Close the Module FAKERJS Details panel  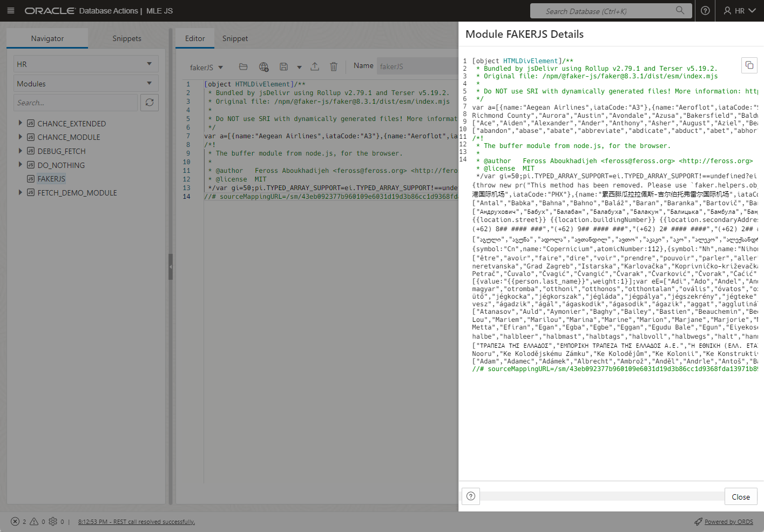click(741, 497)
